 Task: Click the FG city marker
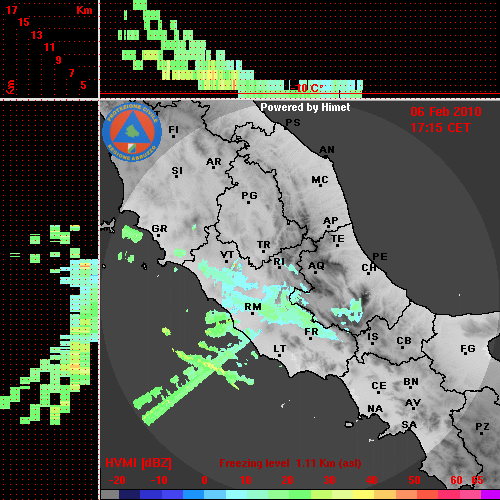pos(468,350)
